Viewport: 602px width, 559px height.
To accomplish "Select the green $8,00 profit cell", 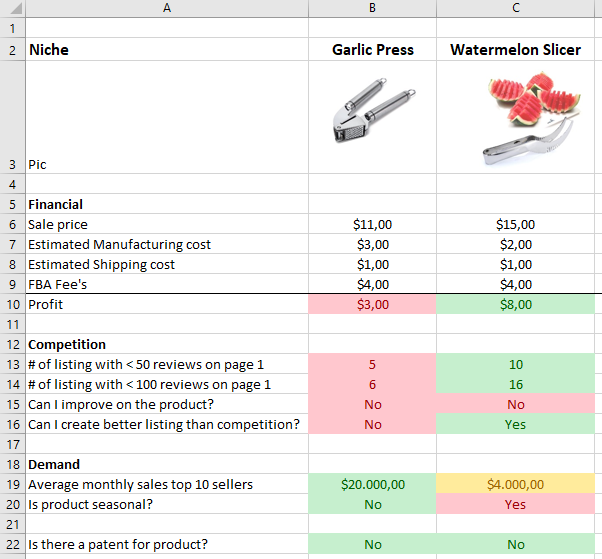I will click(516, 304).
